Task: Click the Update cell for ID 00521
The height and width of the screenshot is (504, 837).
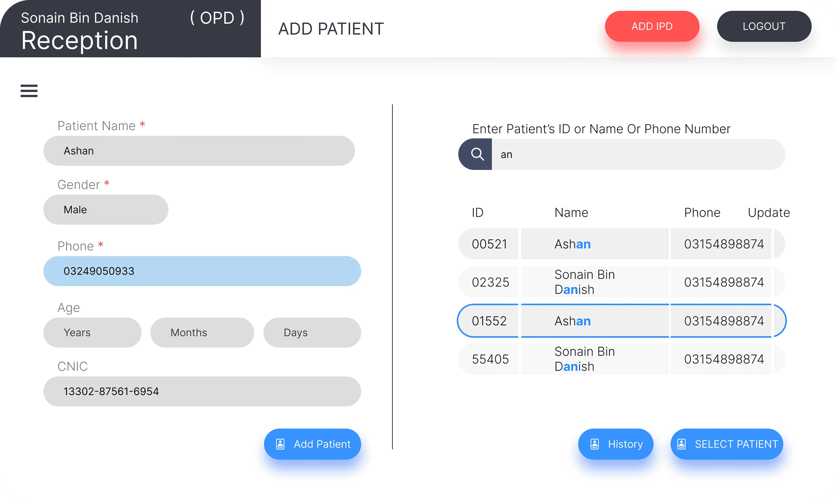Action: (x=779, y=244)
